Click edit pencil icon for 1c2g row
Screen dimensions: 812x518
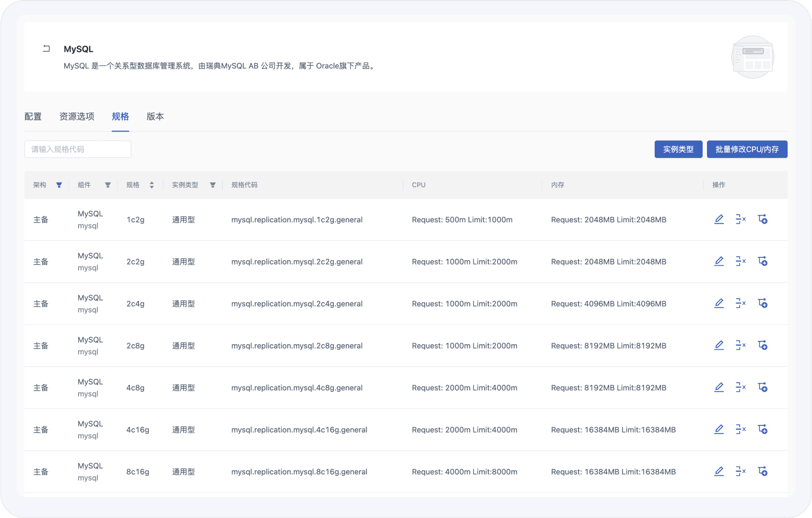(x=718, y=219)
